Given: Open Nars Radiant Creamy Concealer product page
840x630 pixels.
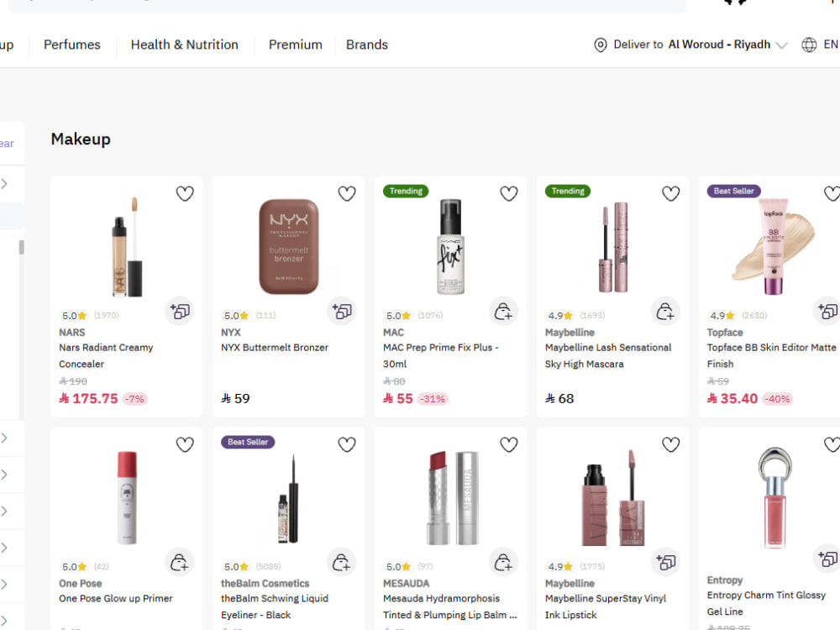Looking at the screenshot, I should click(x=106, y=355).
